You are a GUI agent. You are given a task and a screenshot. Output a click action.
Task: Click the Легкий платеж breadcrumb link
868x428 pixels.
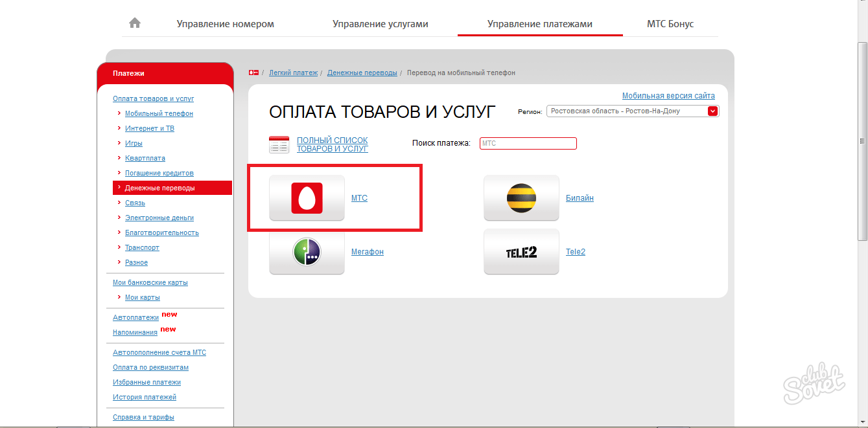[x=293, y=73]
